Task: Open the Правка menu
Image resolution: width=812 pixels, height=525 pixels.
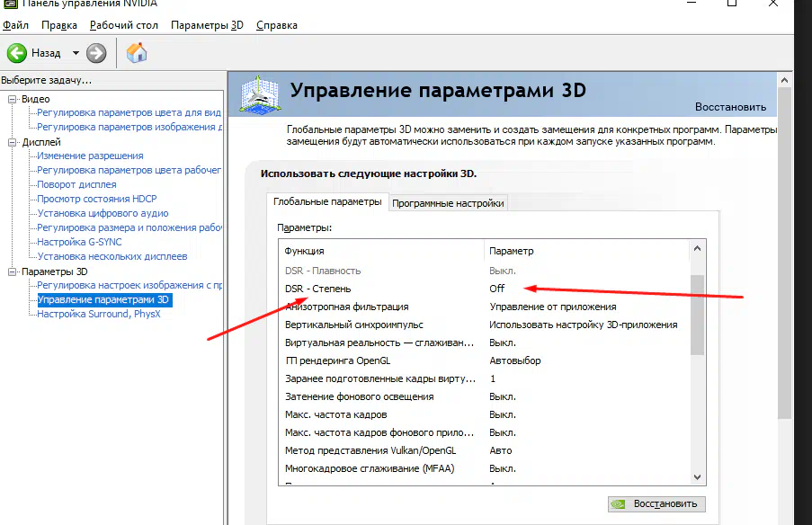Action: pos(59,25)
